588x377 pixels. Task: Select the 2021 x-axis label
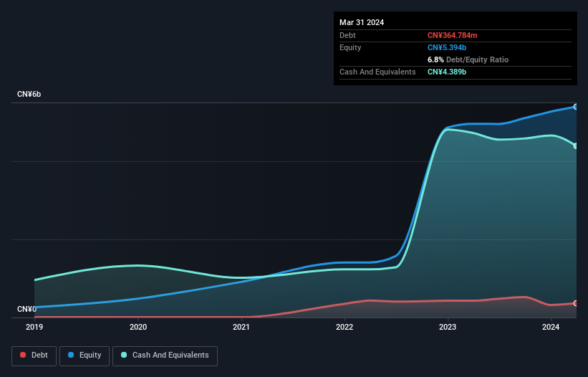(x=241, y=327)
